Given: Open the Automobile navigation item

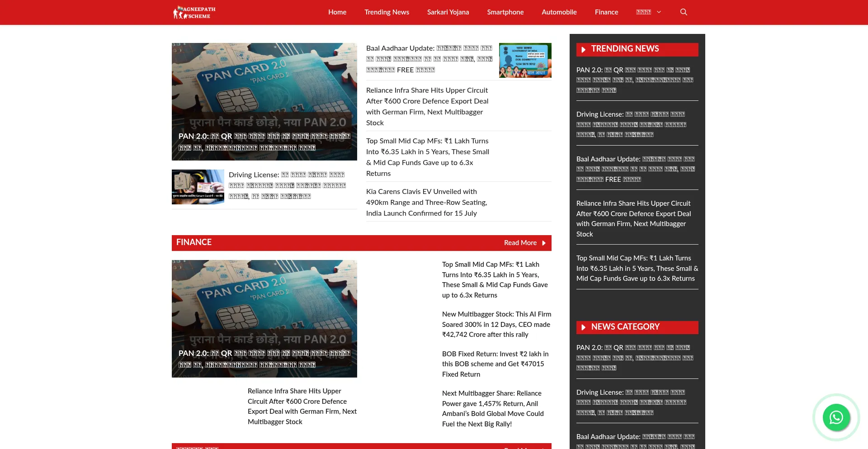Looking at the screenshot, I should click(559, 12).
